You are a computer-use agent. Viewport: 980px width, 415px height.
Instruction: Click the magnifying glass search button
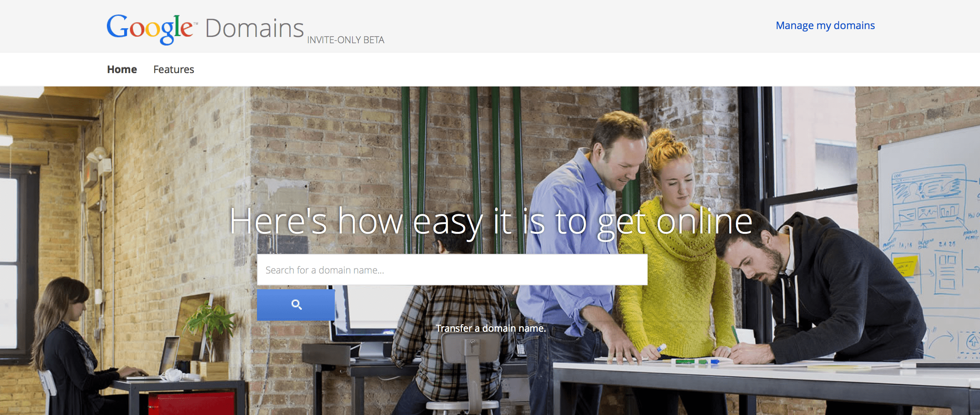[x=296, y=305]
